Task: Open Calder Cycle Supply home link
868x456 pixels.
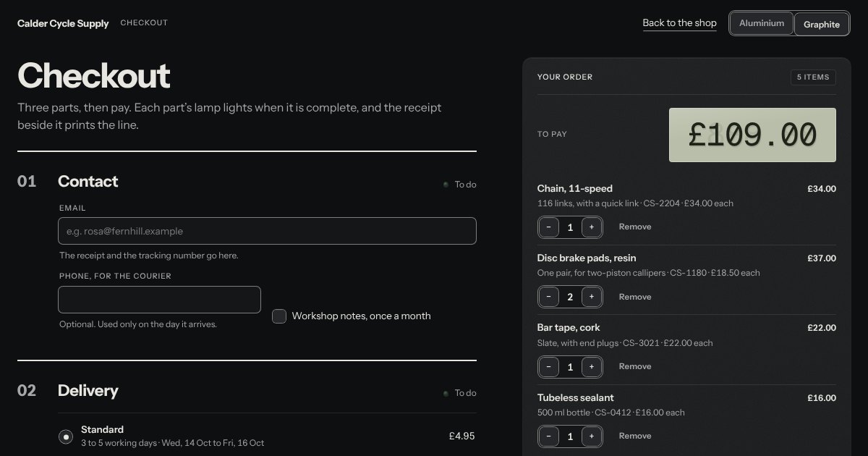Action: [63, 23]
